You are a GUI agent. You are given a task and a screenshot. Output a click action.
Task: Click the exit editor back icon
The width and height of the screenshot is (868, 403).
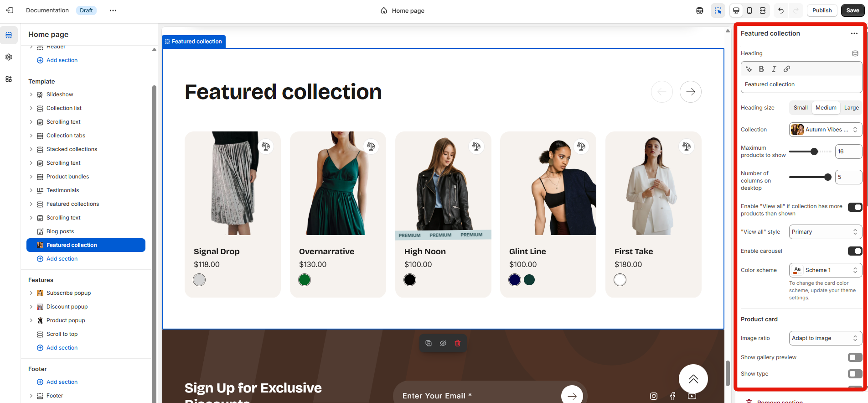[x=10, y=10]
